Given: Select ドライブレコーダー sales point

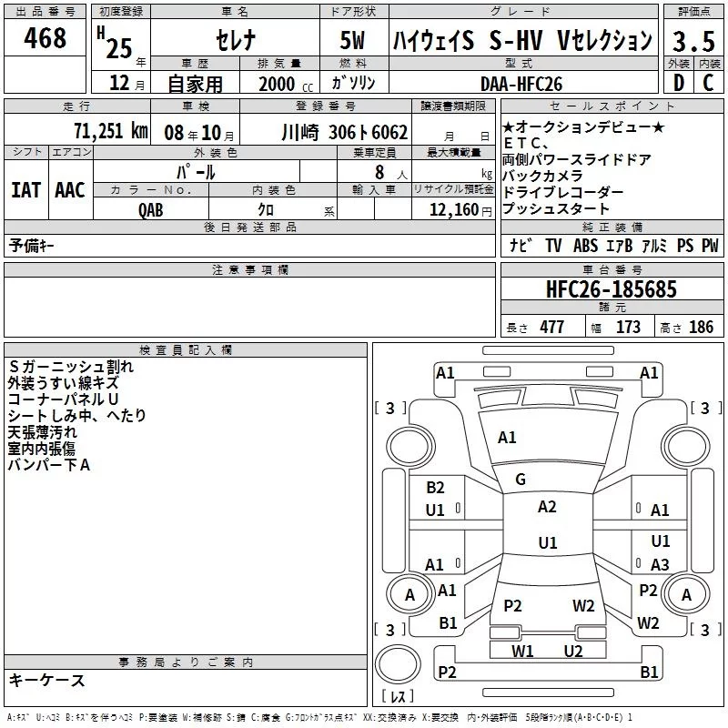Looking at the screenshot, I should coord(562,192).
